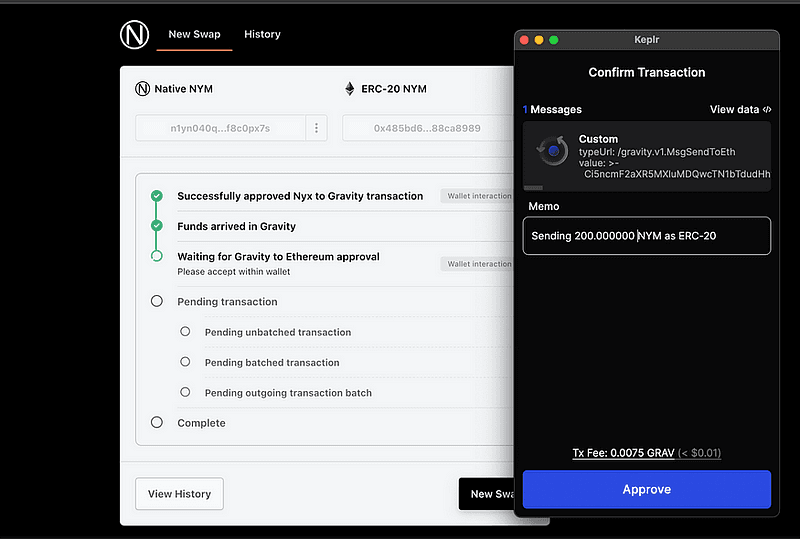Viewport: 800px width, 539px height.
Task: Select the Pending transaction step circle
Action: (x=156, y=301)
